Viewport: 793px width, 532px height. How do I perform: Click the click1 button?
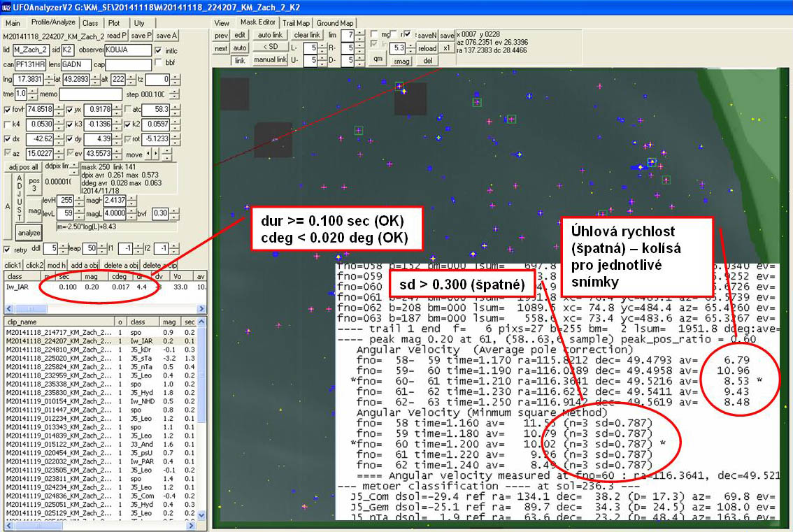click(x=13, y=266)
